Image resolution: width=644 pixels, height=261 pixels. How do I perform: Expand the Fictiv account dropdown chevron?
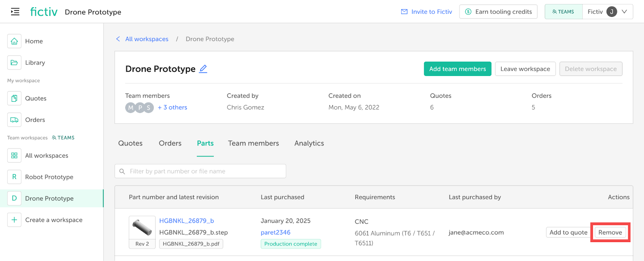coord(624,12)
